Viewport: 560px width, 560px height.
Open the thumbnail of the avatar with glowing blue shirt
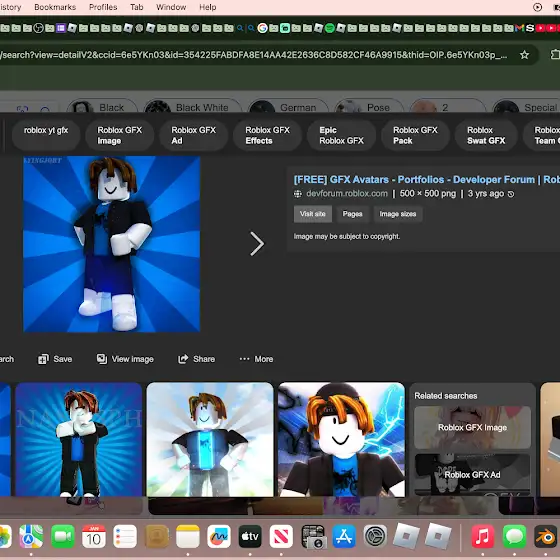click(x=210, y=439)
